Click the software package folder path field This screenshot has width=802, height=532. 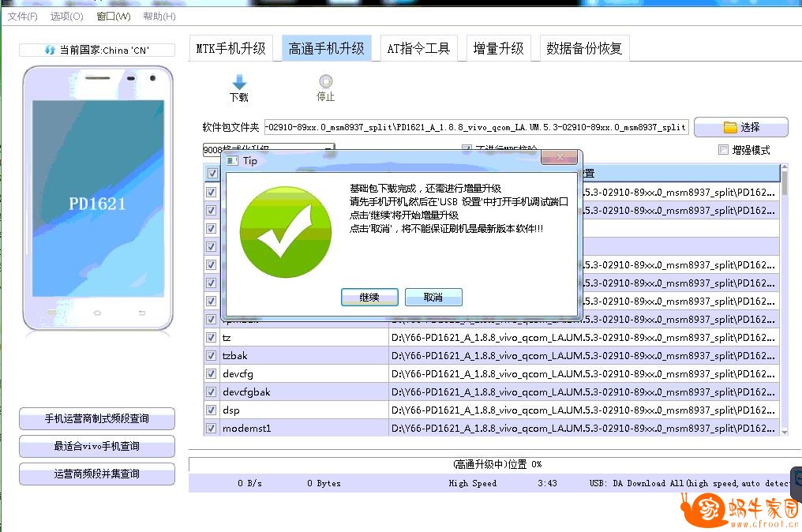pos(476,127)
